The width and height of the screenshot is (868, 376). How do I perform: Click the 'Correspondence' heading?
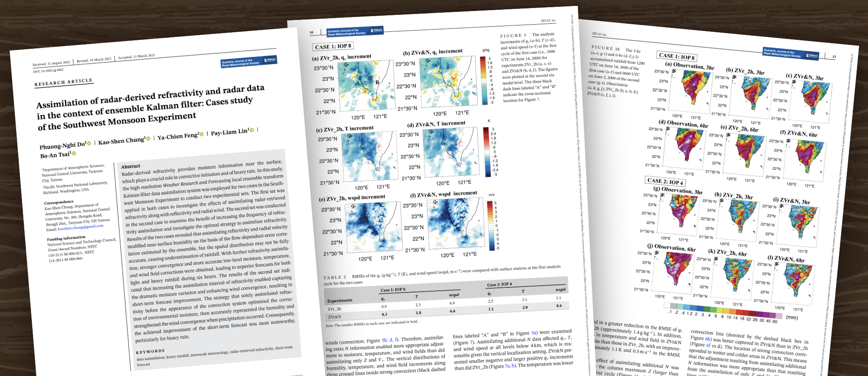click(x=59, y=202)
